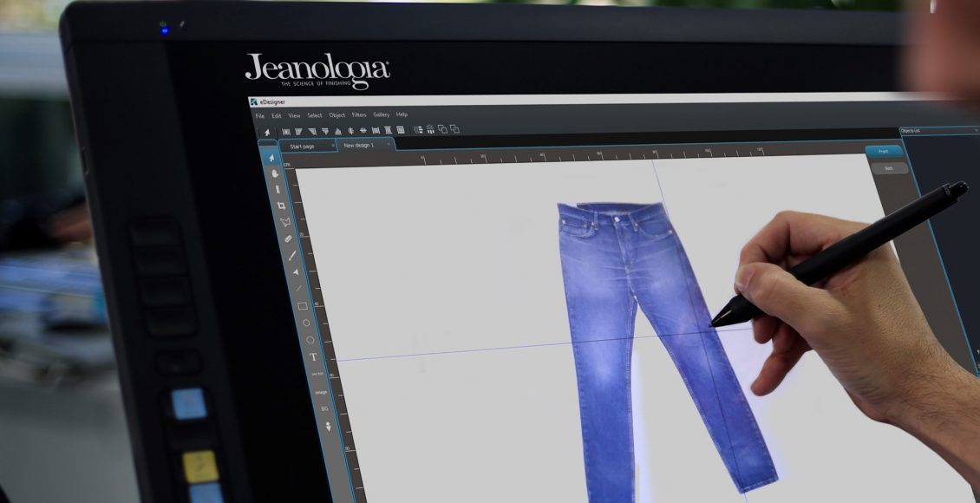This screenshot has height=503, width=980.
Task: Select the polygon lasso selection tool
Action: [x=285, y=221]
